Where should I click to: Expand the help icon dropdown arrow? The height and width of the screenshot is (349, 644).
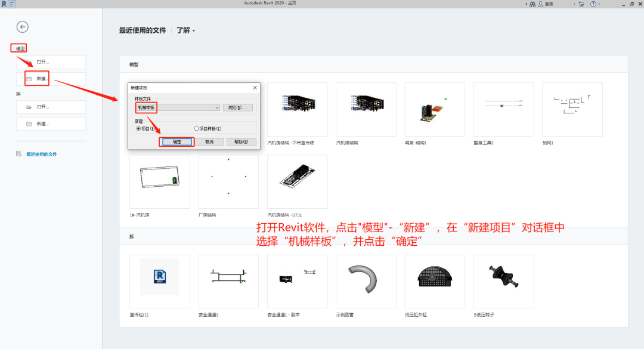[x=599, y=4]
